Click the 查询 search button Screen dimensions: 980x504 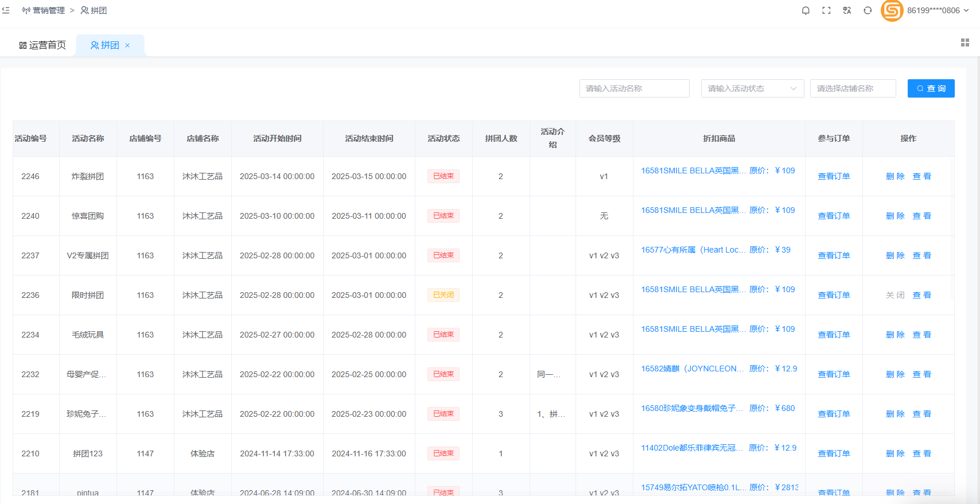coord(931,88)
